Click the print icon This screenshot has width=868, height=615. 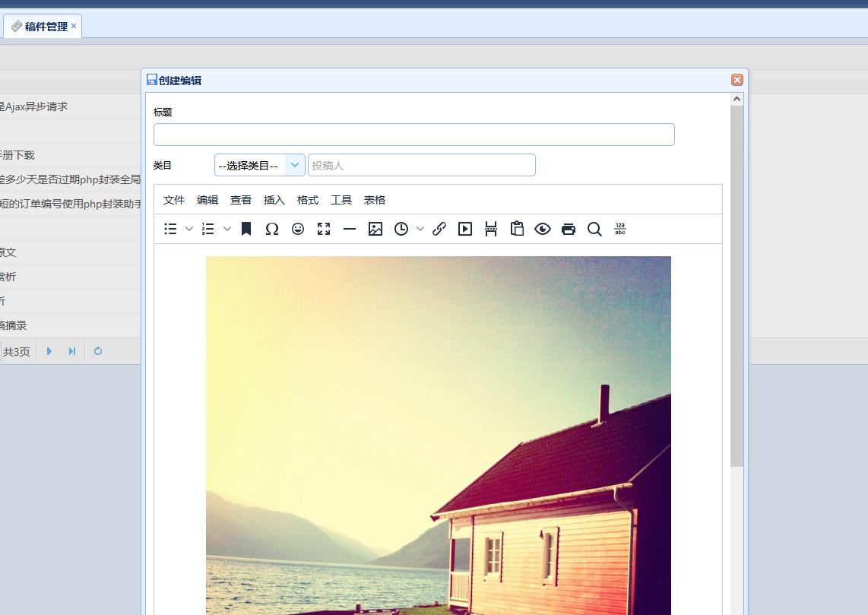569,229
